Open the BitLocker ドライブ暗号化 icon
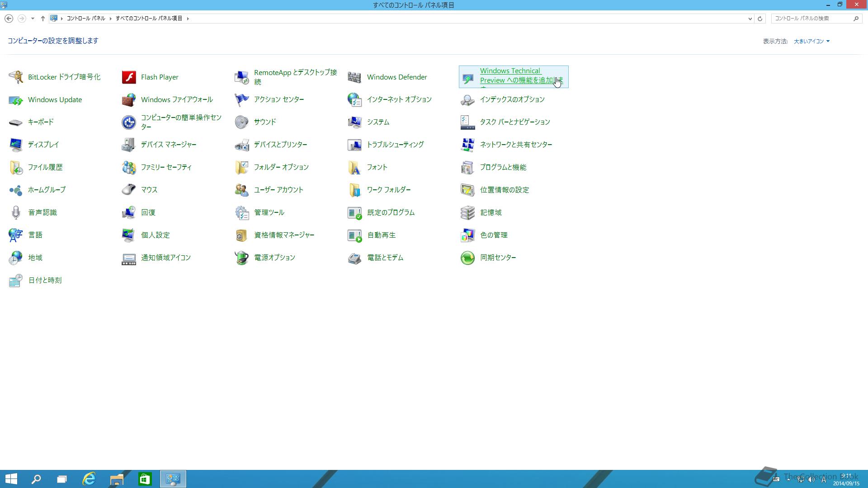868x488 pixels. pos(16,77)
